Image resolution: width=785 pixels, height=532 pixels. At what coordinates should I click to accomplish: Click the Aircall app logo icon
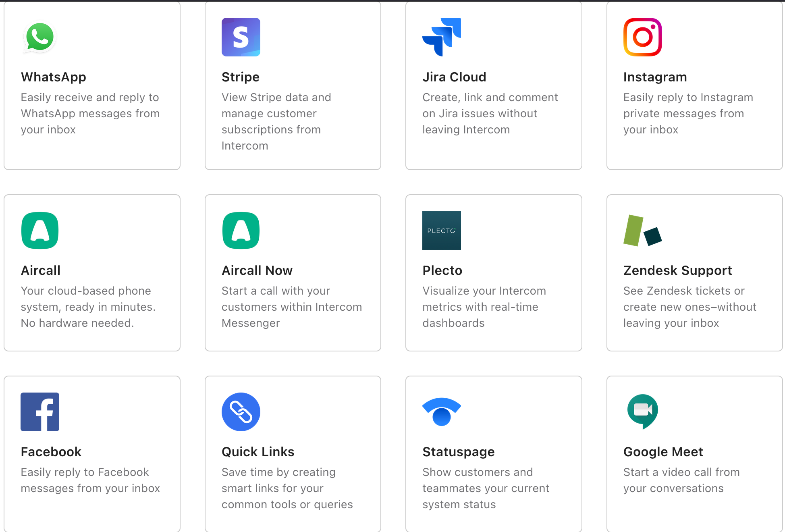(40, 231)
